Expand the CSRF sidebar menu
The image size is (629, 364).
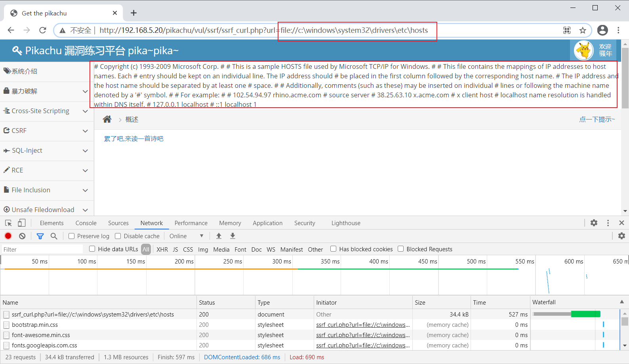[x=47, y=131]
